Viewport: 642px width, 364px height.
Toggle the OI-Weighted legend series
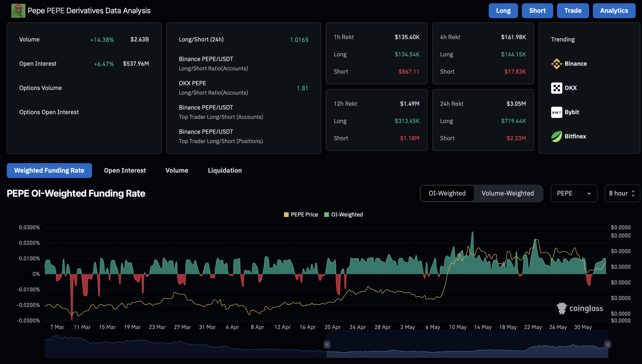[344, 215]
